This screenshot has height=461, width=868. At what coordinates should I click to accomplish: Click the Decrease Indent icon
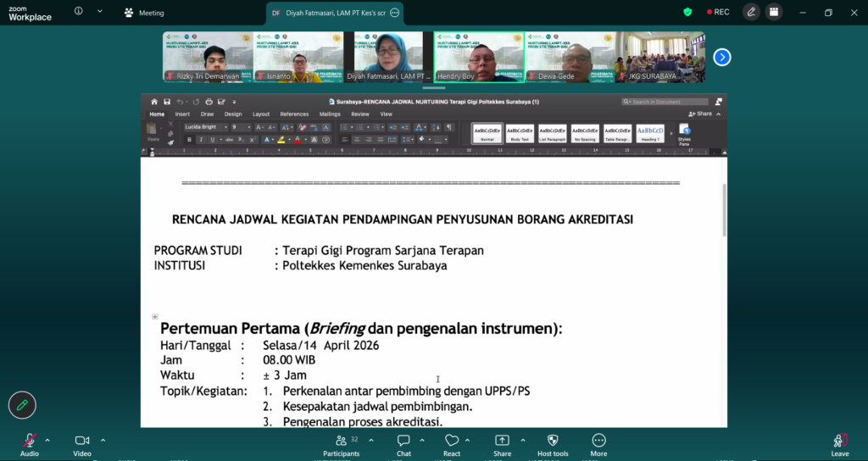393,127
